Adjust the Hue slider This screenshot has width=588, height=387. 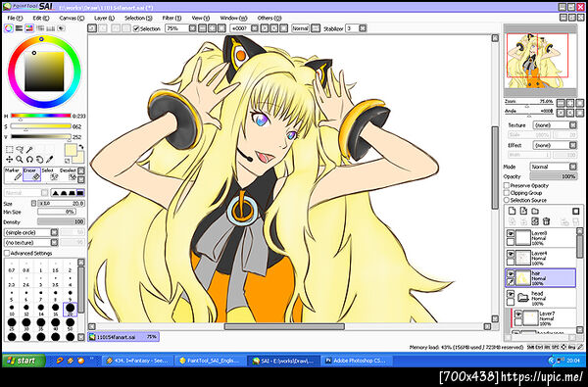tap(41, 116)
